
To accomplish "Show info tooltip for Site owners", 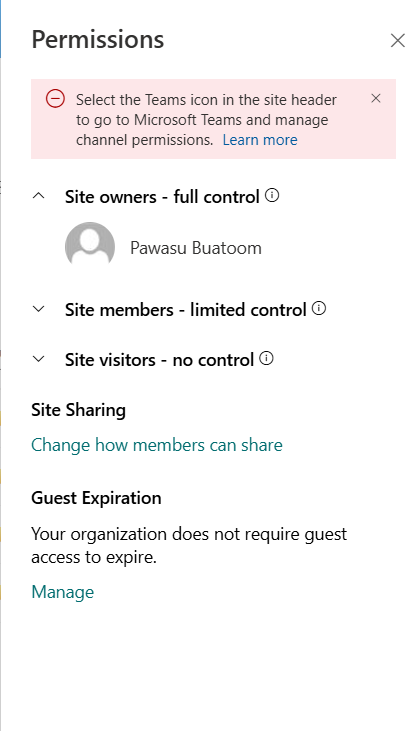I will [x=272, y=195].
